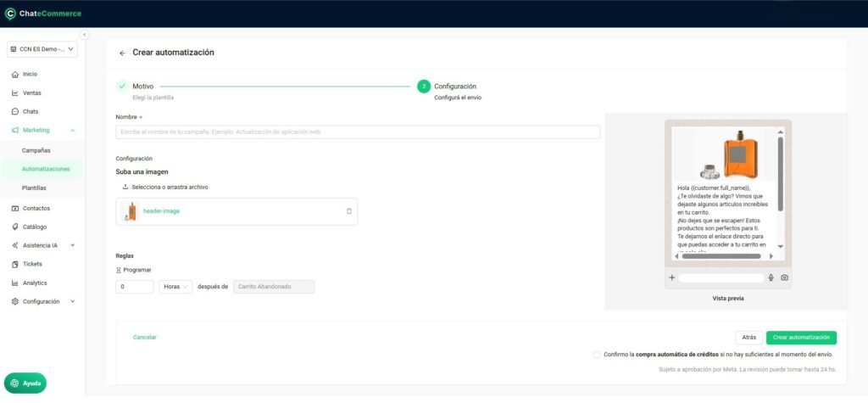This screenshot has height=403, width=868.
Task: Focus the schedule number field showing 0
Action: tap(135, 287)
